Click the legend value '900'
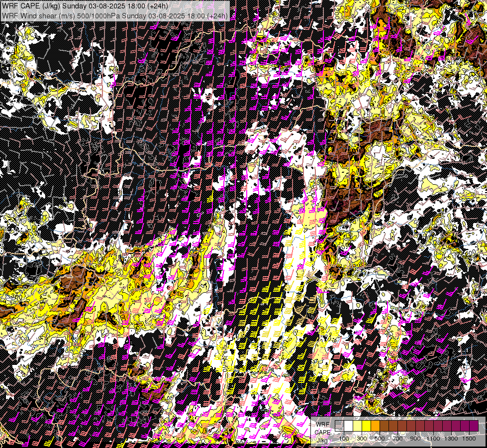The width and height of the screenshot is (487, 448). (415, 439)
